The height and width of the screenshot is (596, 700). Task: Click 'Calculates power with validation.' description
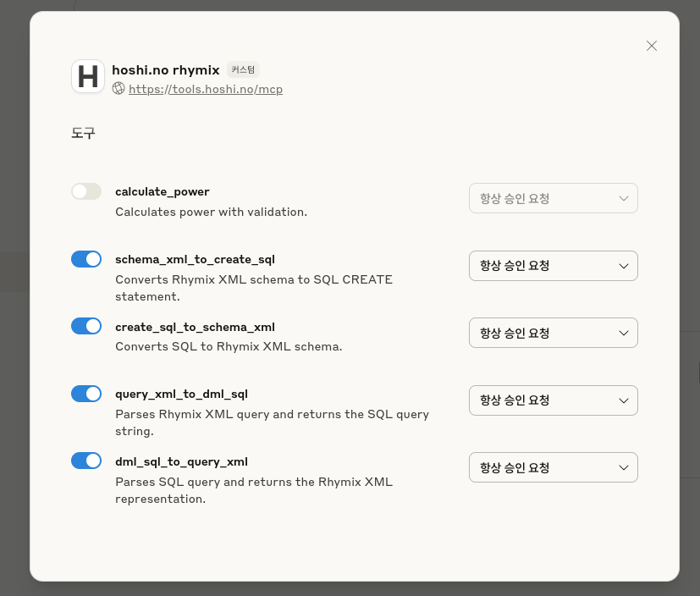click(x=211, y=212)
